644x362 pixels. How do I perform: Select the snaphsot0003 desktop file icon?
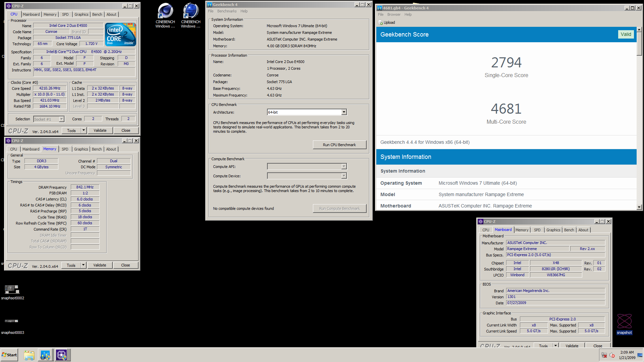click(x=12, y=326)
